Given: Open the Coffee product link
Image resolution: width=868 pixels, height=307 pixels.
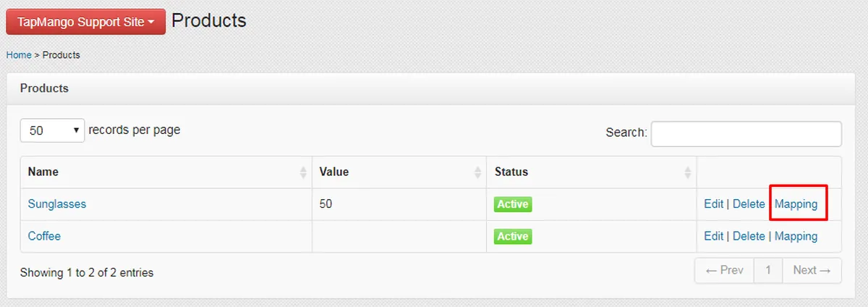Looking at the screenshot, I should pyautogui.click(x=44, y=236).
